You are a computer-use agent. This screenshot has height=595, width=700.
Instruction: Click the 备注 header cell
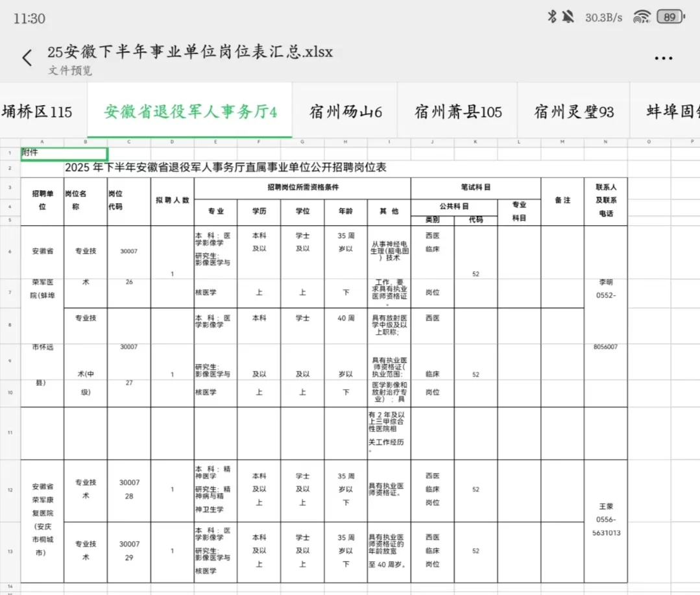(x=562, y=201)
